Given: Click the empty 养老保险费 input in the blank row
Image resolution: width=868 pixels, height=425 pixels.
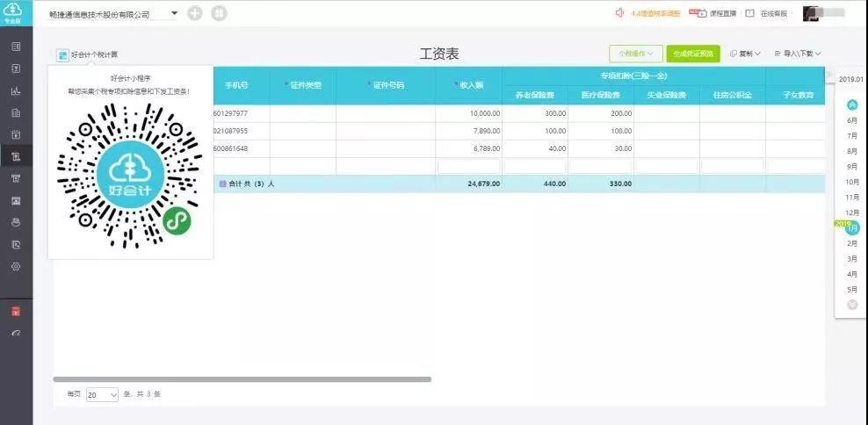Looking at the screenshot, I should point(535,166).
